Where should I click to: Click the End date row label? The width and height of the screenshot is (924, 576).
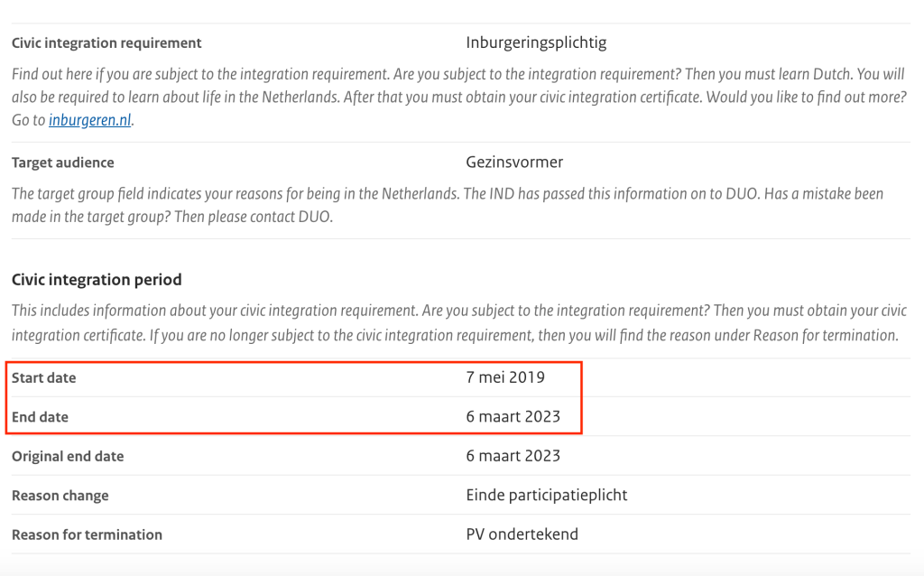[41, 417]
